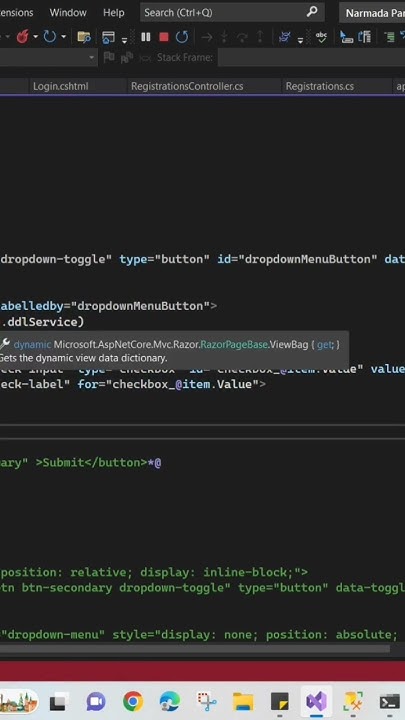Switch to the RegistrationsController.cs tab
The height and width of the screenshot is (720, 405).
tap(187, 86)
